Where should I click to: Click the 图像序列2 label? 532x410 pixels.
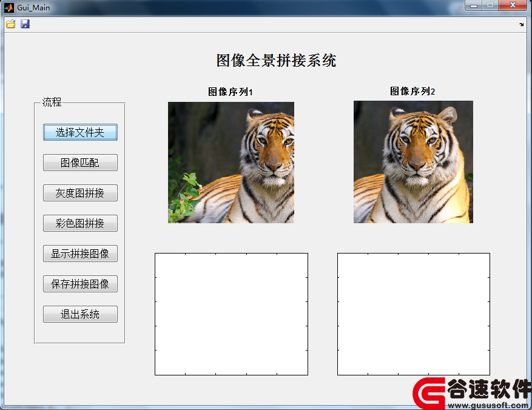[x=412, y=91]
